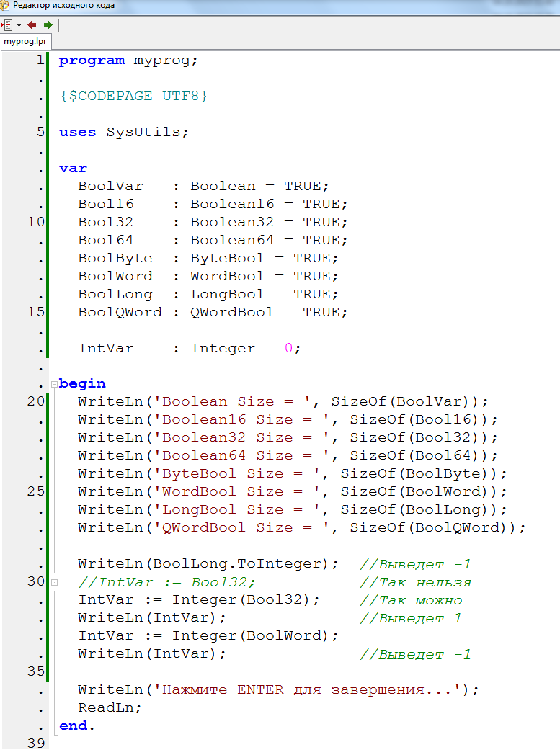This screenshot has width=560, height=750.
Task: Click the '//Так можно' comment
Action: pos(411,600)
